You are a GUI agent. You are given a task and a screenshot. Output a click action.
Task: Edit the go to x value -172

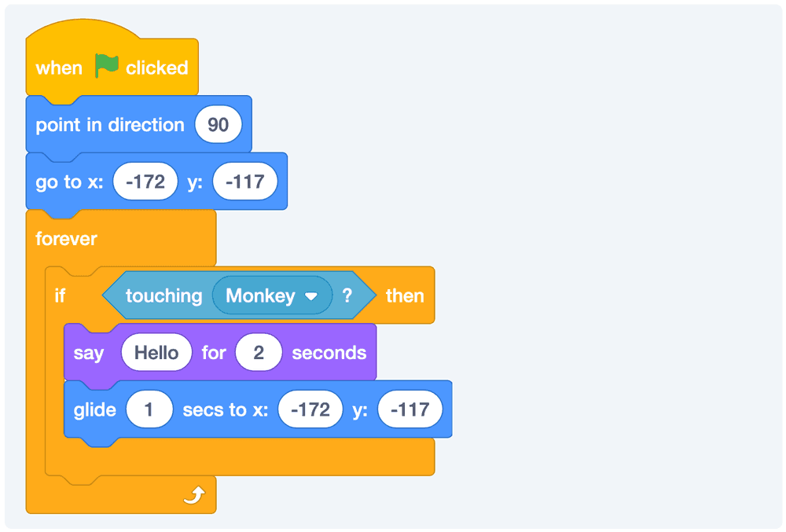click(145, 182)
